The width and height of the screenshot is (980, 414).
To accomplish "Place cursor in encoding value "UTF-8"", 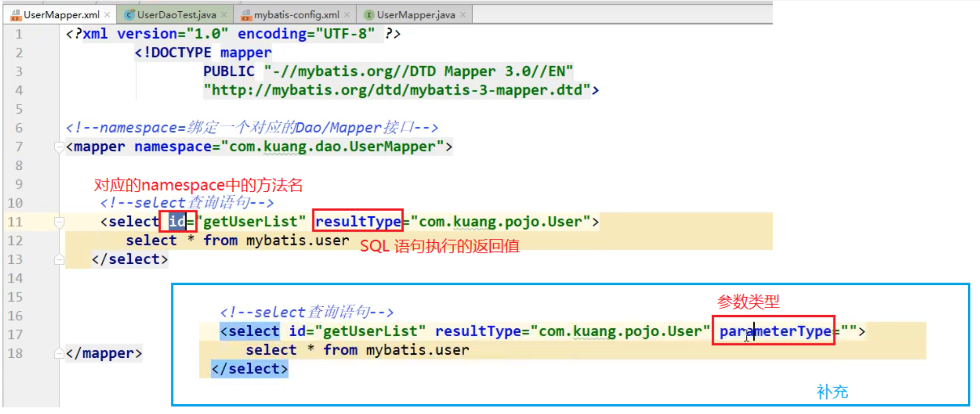I will [x=345, y=34].
